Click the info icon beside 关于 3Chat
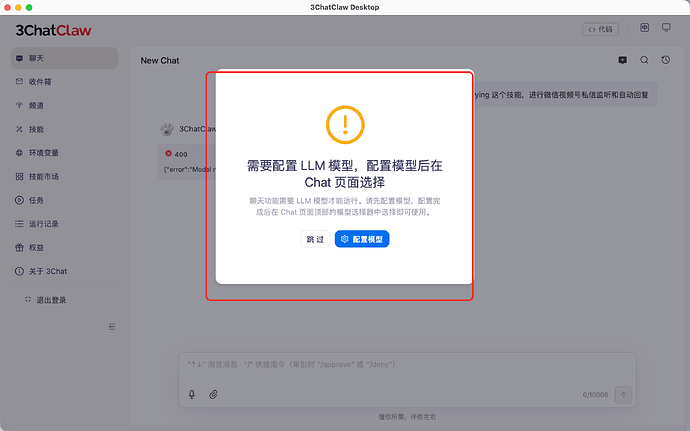This screenshot has height=431, width=690. point(19,271)
